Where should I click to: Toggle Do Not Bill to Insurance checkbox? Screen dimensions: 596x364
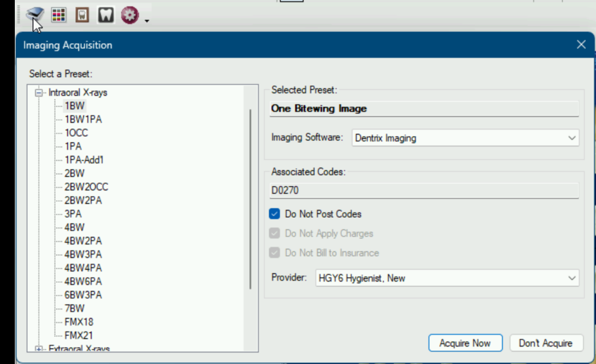pos(275,253)
